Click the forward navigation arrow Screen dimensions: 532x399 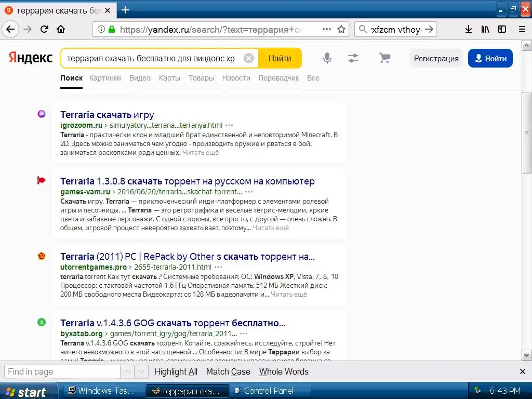[x=28, y=29]
